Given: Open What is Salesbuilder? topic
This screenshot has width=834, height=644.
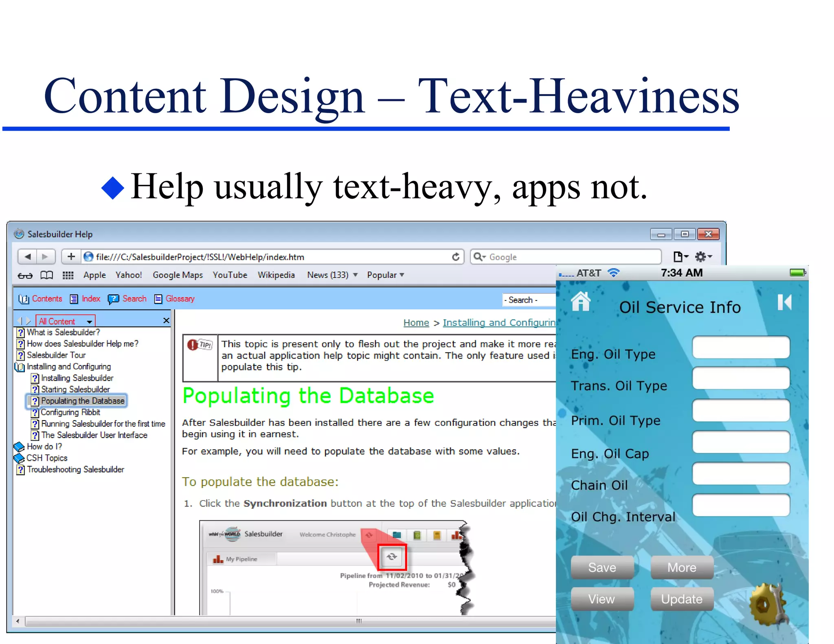Looking at the screenshot, I should [x=58, y=333].
